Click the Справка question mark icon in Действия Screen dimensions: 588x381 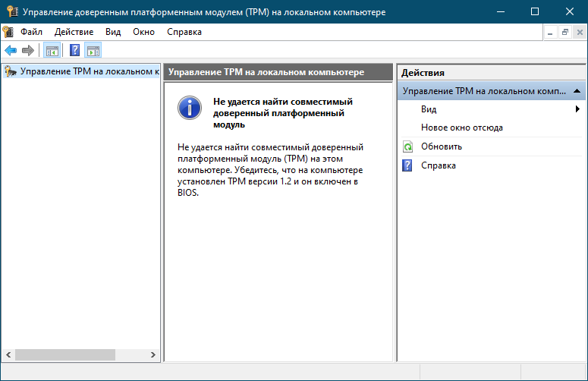coord(407,165)
